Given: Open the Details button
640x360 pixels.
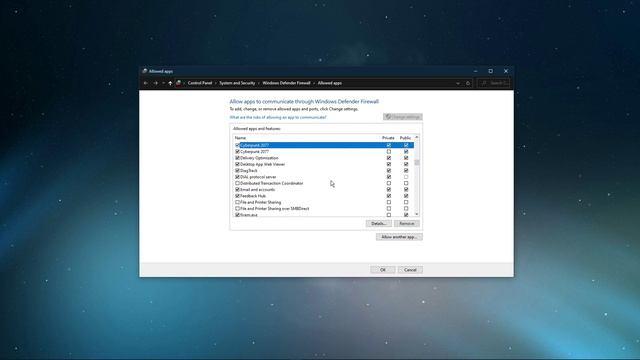Looking at the screenshot, I should pos(379,223).
